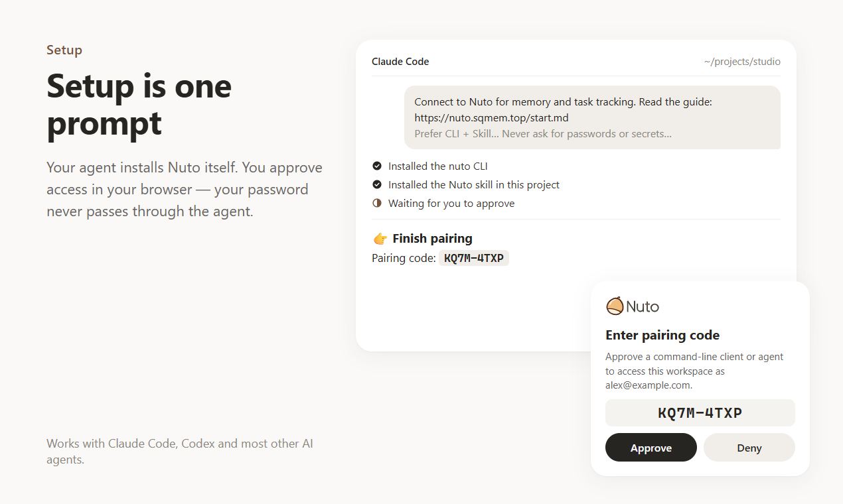
Task: Click the ~/projects/studio path label
Action: coord(742,62)
